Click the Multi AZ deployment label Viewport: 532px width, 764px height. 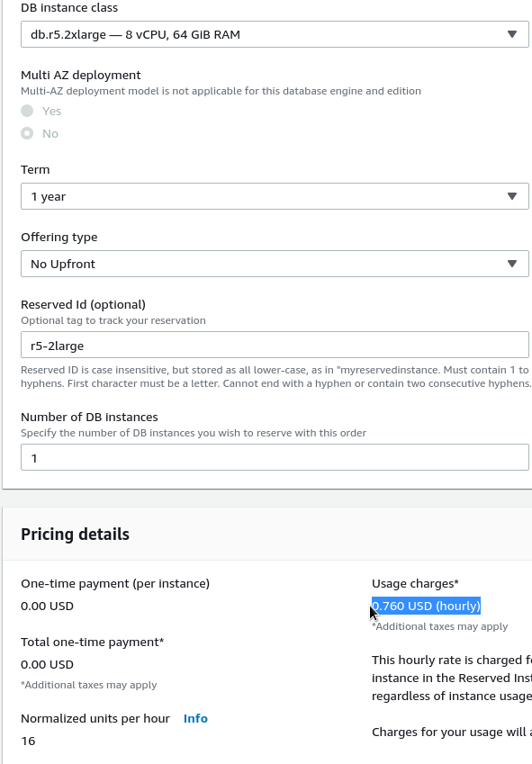point(81,75)
